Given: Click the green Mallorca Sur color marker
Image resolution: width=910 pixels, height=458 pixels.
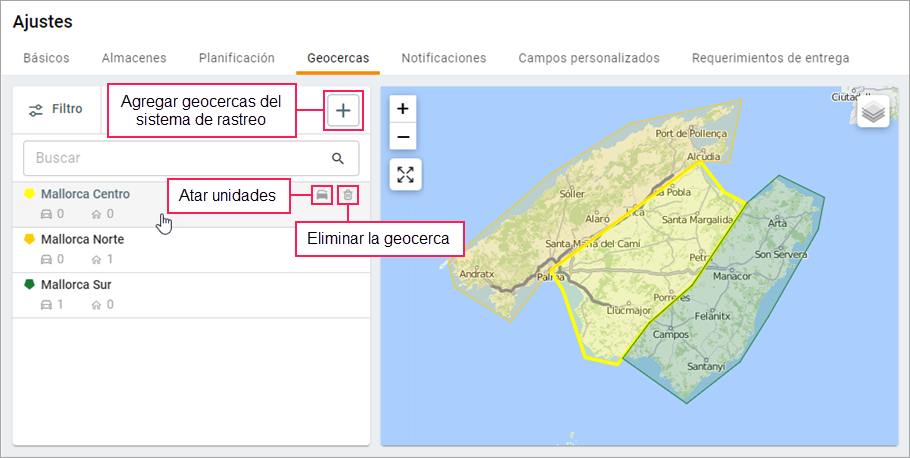Looking at the screenshot, I should tap(29, 285).
